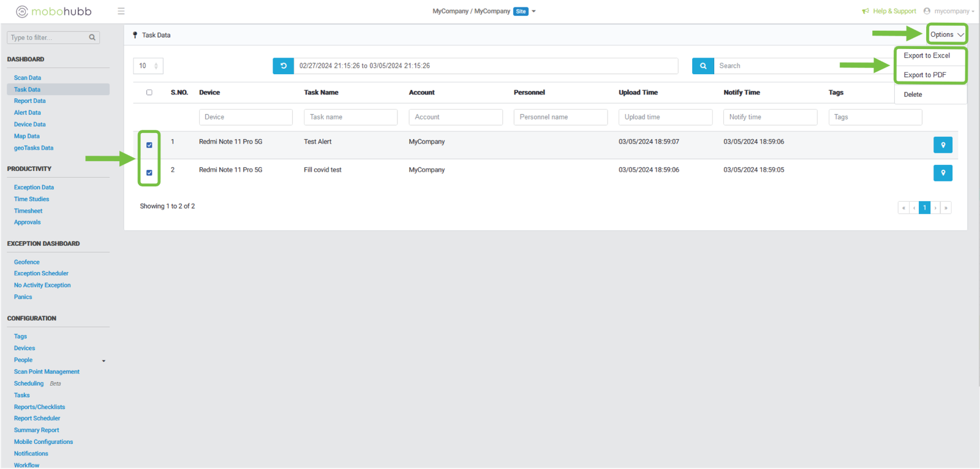Viewport: 980px width, 469px height.
Task: Uncheck the Fill covid test row checkbox
Action: (149, 173)
